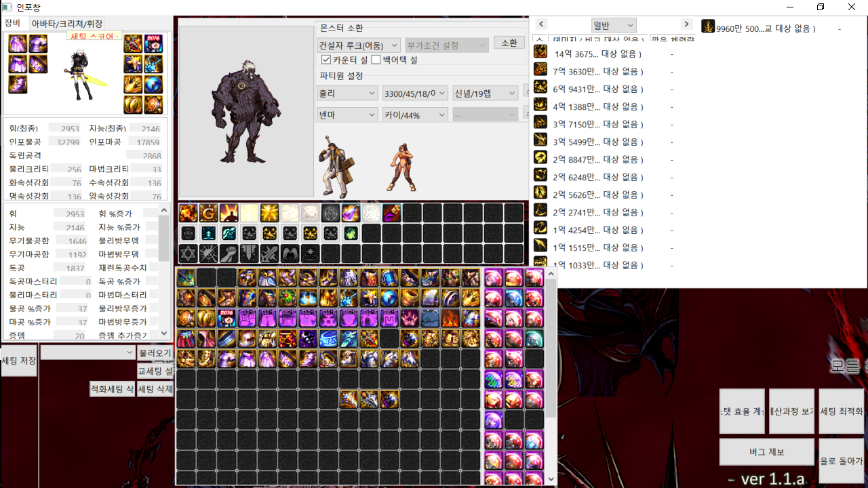Select the golden ring equipment slot icon

pos(133,105)
